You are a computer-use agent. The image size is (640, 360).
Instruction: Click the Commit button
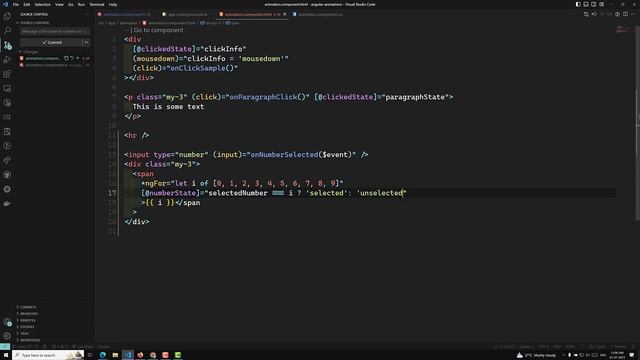(51, 42)
